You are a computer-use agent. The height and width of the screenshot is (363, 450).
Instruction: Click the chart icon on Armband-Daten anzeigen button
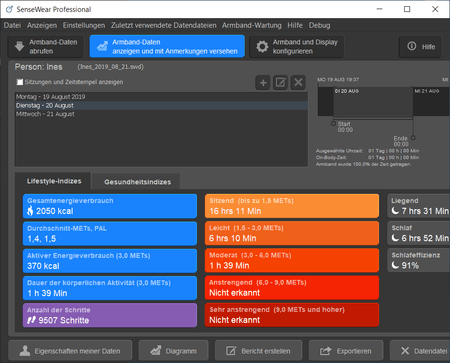[x=102, y=46]
